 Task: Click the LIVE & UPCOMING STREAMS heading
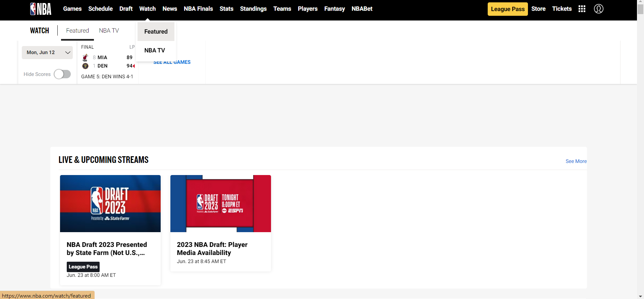[104, 160]
